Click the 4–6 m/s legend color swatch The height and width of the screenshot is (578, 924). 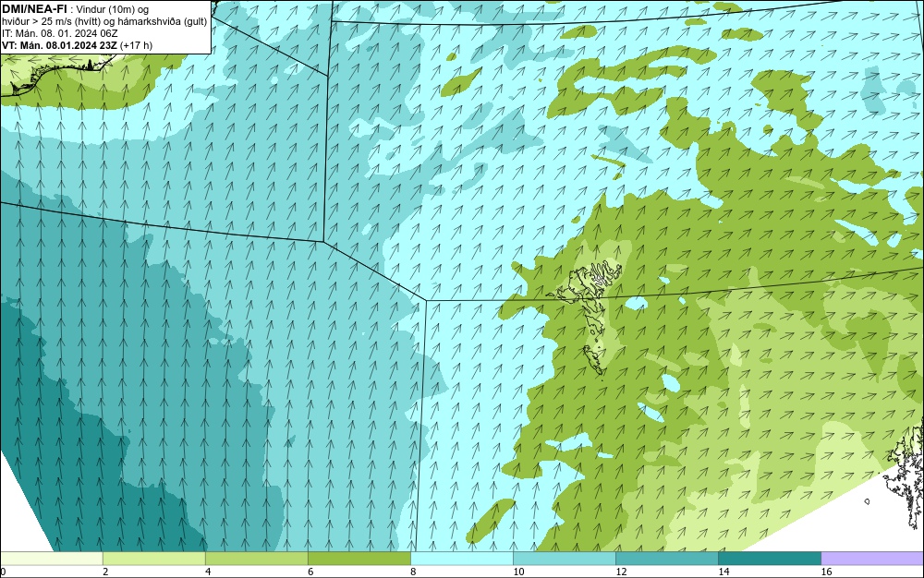(256, 558)
